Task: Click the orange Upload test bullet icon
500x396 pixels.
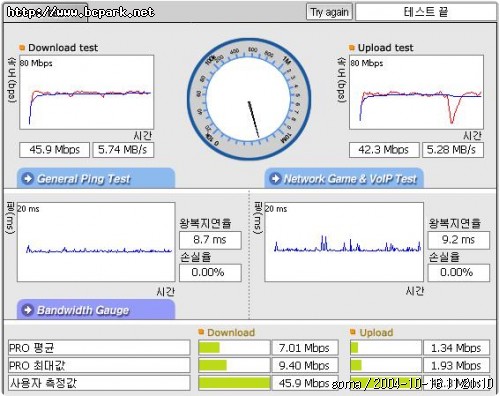Action: [x=352, y=48]
